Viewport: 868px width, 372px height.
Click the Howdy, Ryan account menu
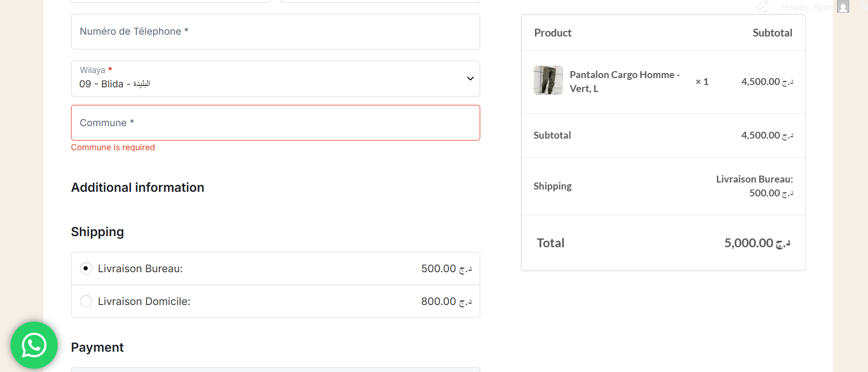pos(806,7)
